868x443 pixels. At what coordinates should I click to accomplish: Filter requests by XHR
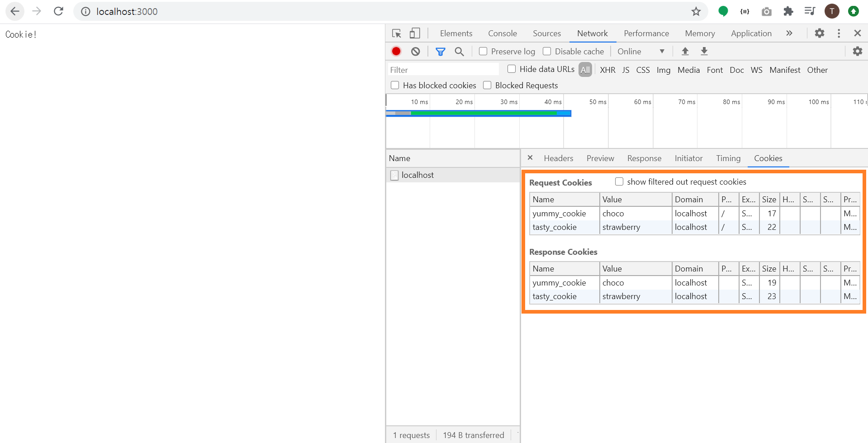(x=607, y=70)
